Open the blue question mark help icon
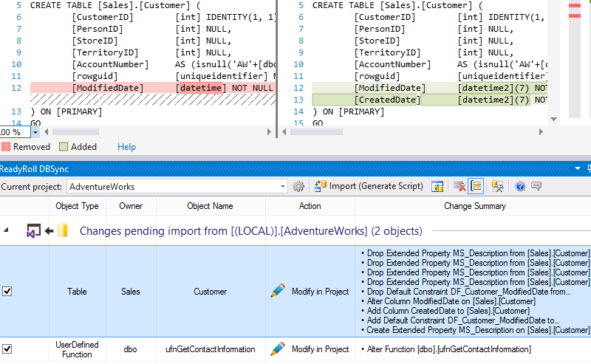This screenshot has width=591, height=364. (x=519, y=187)
